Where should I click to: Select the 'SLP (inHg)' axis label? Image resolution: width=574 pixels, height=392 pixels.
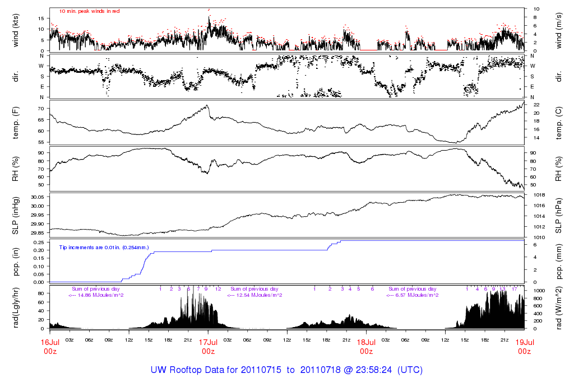coord(15,216)
